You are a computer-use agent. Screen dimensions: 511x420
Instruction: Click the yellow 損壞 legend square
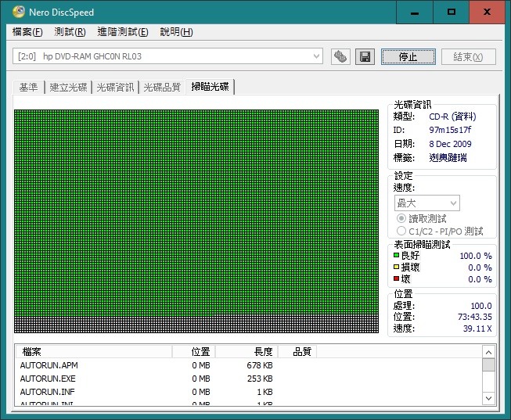(x=396, y=267)
